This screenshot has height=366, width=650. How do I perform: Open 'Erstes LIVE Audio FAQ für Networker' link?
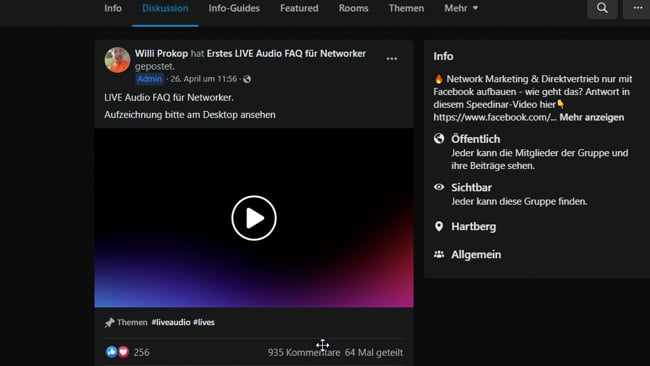click(286, 53)
